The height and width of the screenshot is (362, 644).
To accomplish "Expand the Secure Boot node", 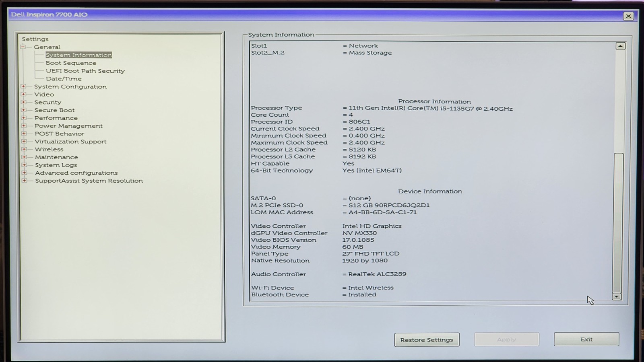I will (x=23, y=110).
